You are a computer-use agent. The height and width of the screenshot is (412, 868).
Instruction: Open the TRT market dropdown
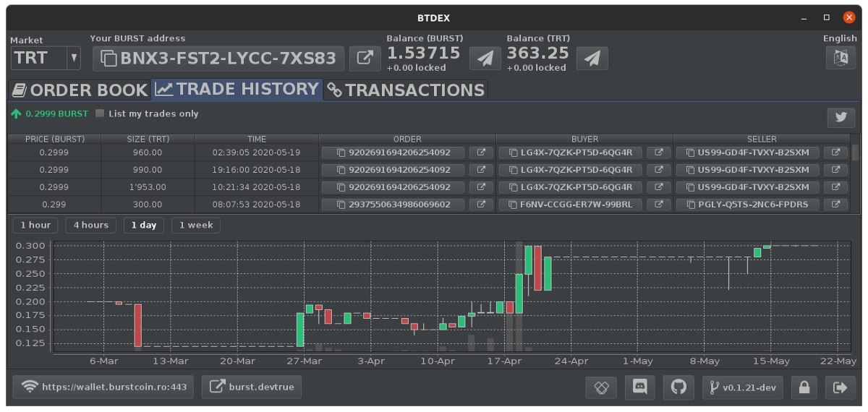pos(45,58)
